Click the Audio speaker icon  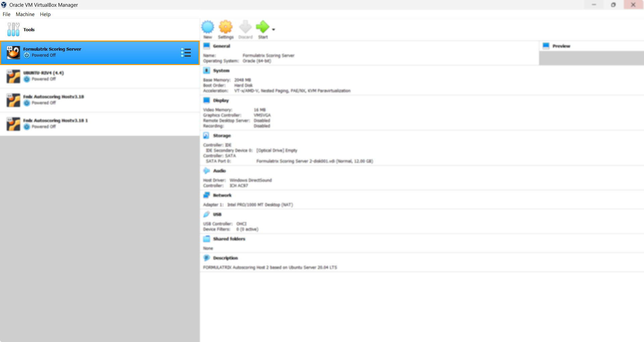coord(207,171)
